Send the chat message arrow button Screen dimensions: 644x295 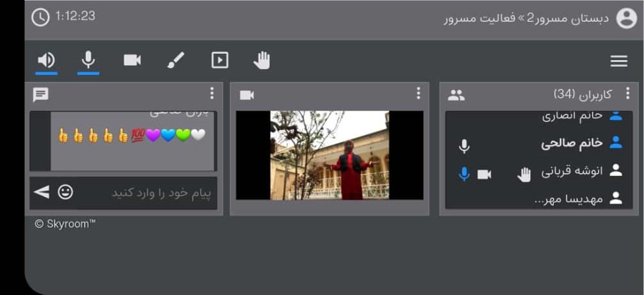click(42, 192)
